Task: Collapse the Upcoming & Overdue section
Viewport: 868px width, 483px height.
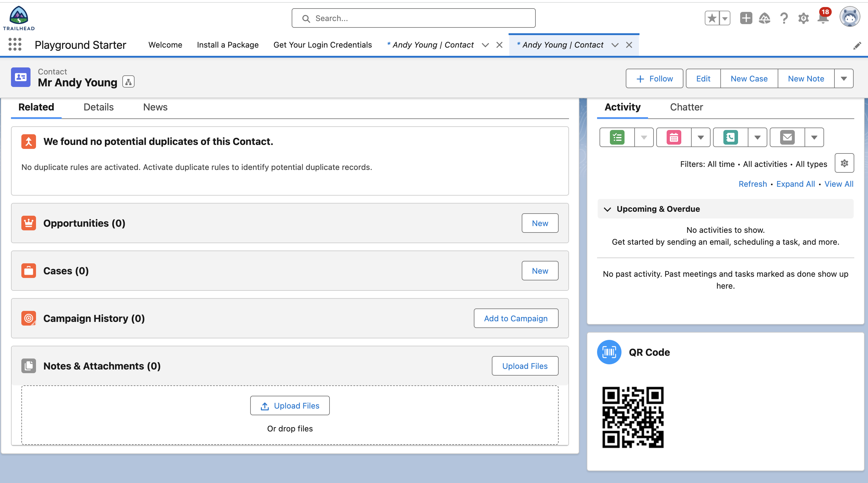Action: 607,209
